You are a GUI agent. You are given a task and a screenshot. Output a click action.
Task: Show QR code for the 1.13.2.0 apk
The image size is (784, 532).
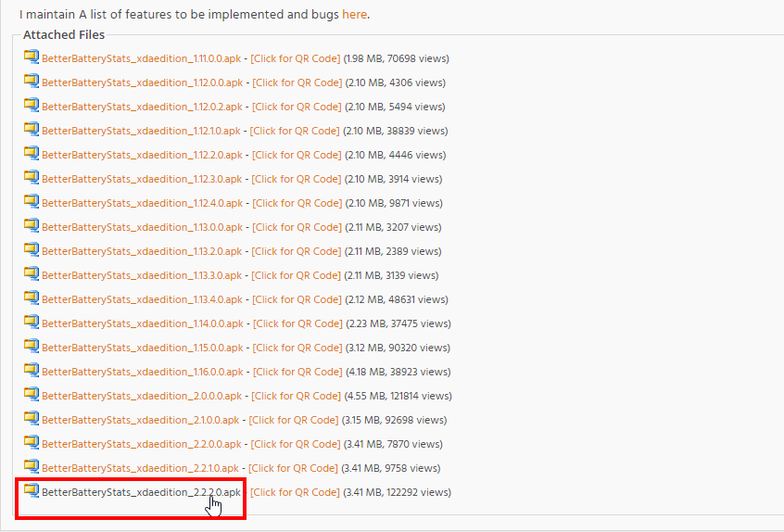[296, 251]
